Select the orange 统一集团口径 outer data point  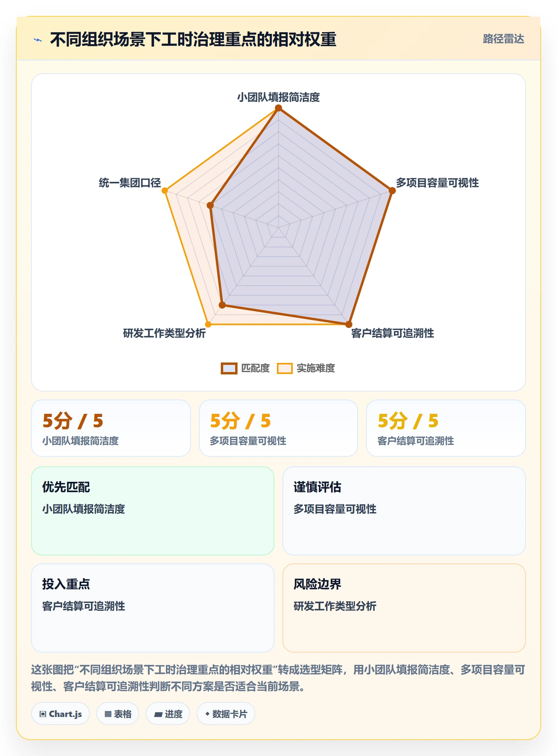(165, 191)
